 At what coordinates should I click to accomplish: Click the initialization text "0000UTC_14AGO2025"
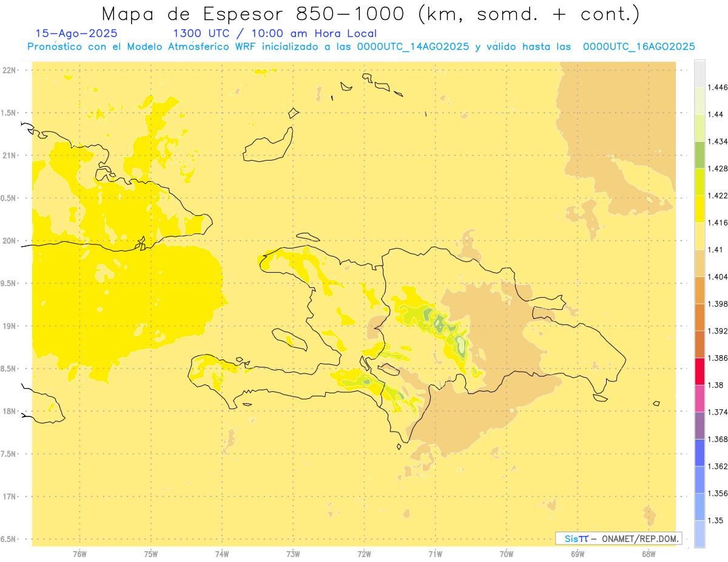pyautogui.click(x=413, y=47)
